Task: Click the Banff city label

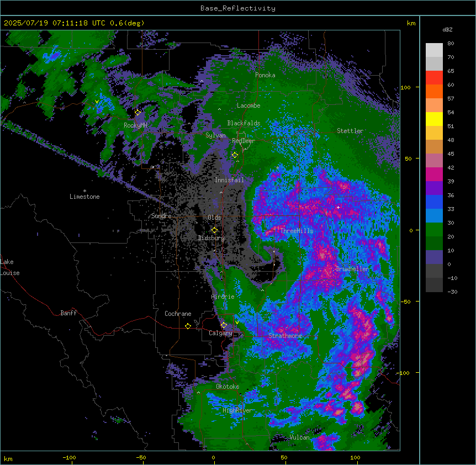Action: click(68, 313)
